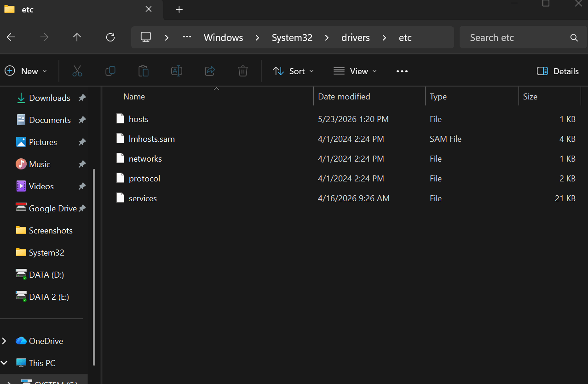Expand the OneDrive tree node
This screenshot has width=588, height=384.
[4, 341]
